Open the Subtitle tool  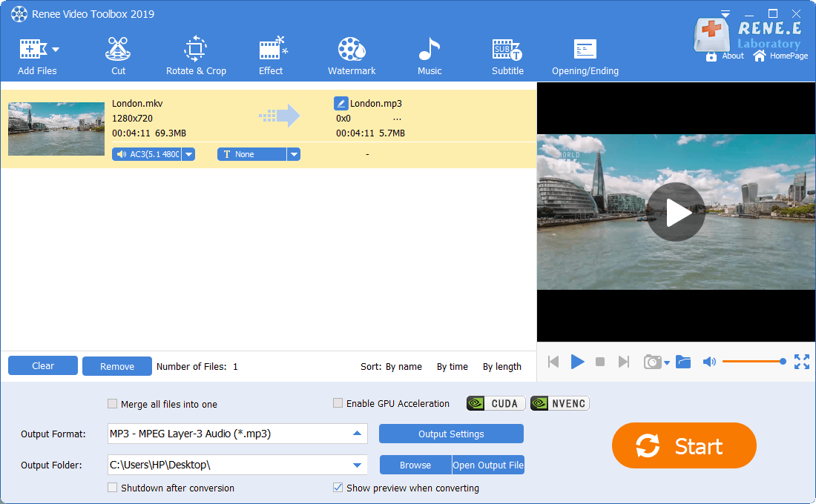[507, 56]
